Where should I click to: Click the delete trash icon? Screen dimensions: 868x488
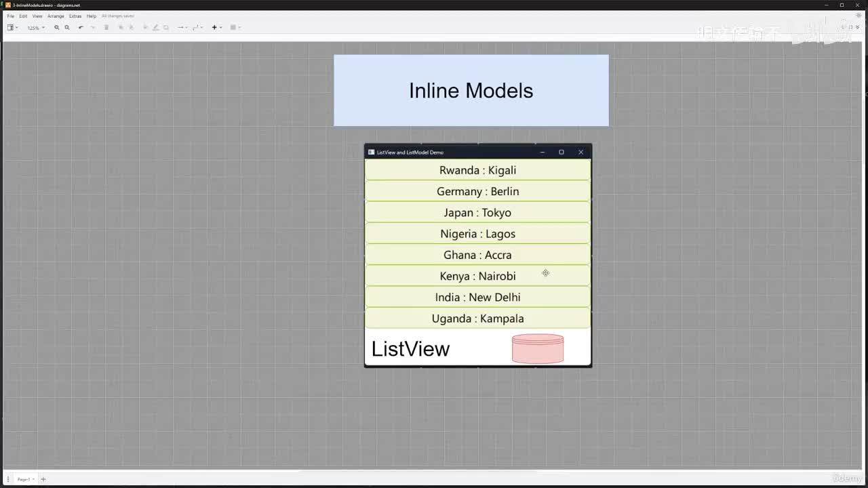point(106,27)
